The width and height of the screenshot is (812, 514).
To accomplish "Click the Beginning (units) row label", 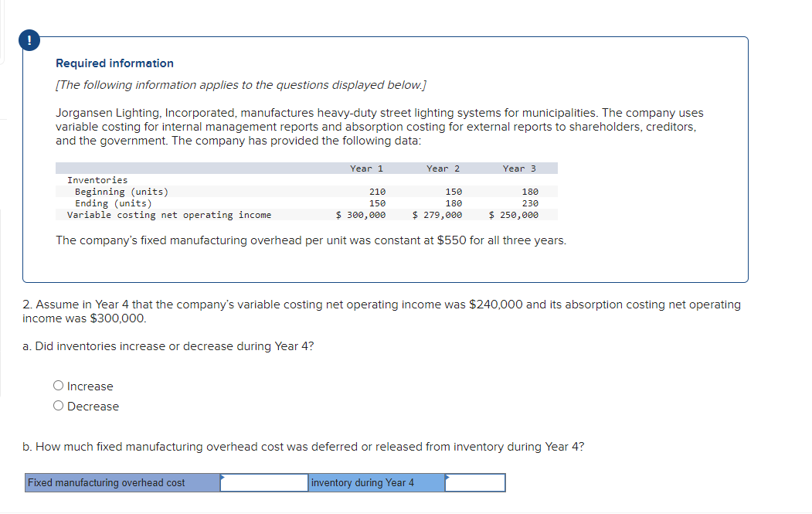I will tap(122, 192).
